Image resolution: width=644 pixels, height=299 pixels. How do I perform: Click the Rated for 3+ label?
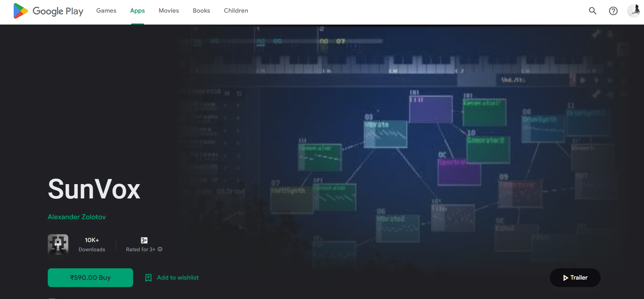[x=141, y=250]
